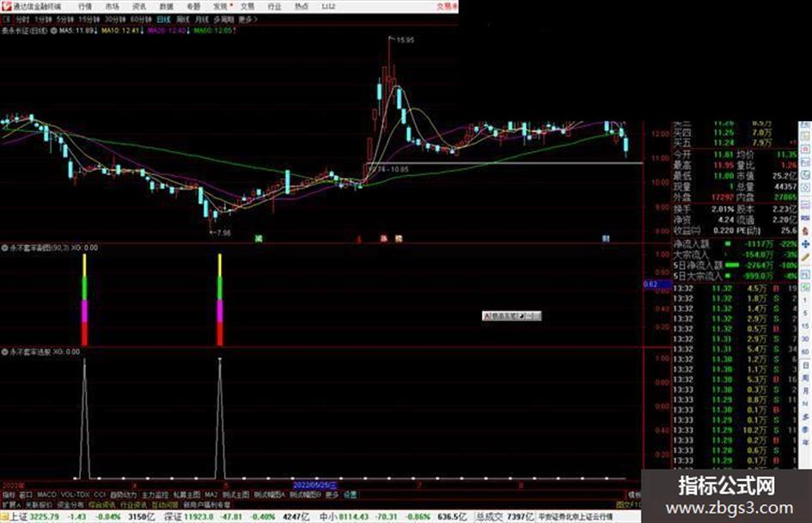
Task: Click the 永不套牢副图 indicator panel circle icon
Action: coord(4,248)
